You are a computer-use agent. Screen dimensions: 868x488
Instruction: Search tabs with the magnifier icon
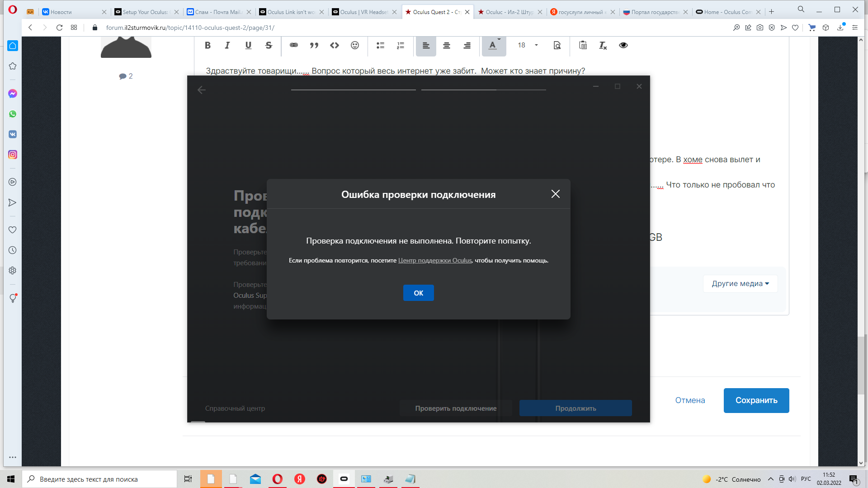coord(801,9)
